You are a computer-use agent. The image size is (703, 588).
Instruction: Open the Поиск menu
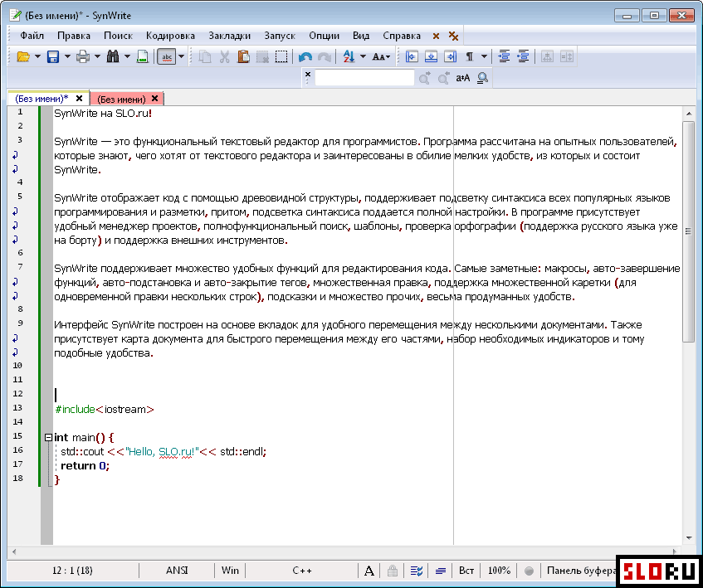coord(119,36)
